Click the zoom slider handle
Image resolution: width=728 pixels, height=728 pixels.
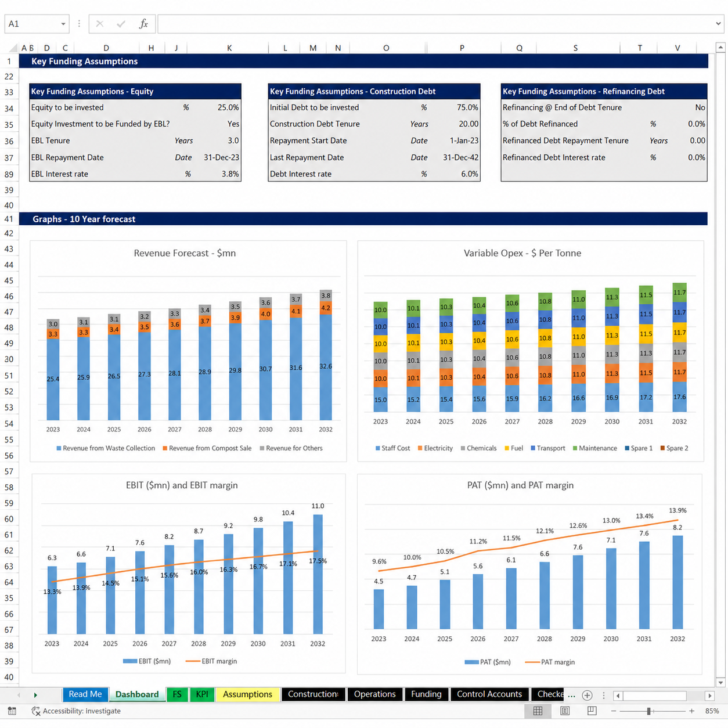pos(649,711)
